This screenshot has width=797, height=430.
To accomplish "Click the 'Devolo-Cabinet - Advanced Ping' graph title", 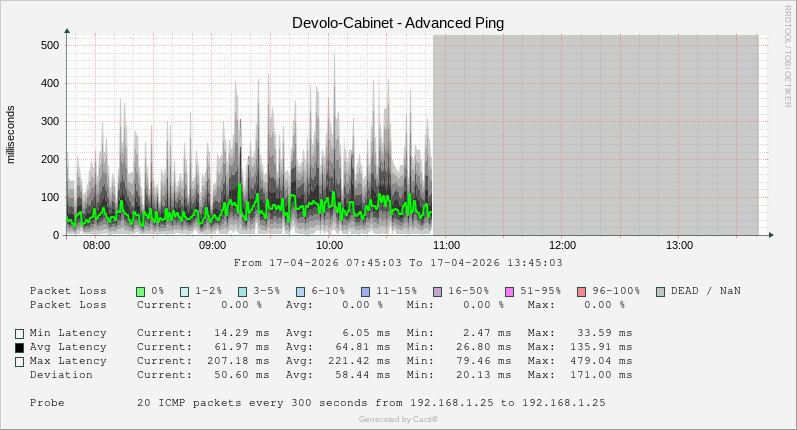I will pyautogui.click(x=398, y=22).
